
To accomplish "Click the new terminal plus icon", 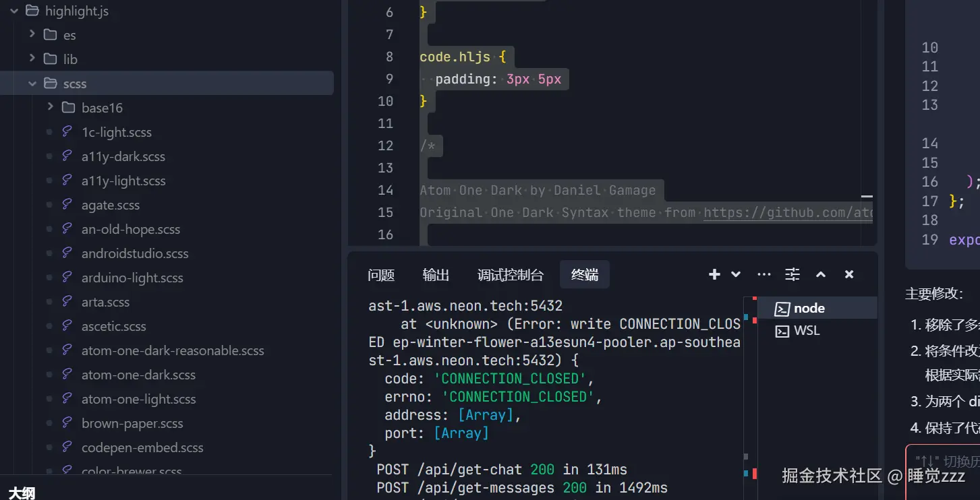I will [x=714, y=274].
